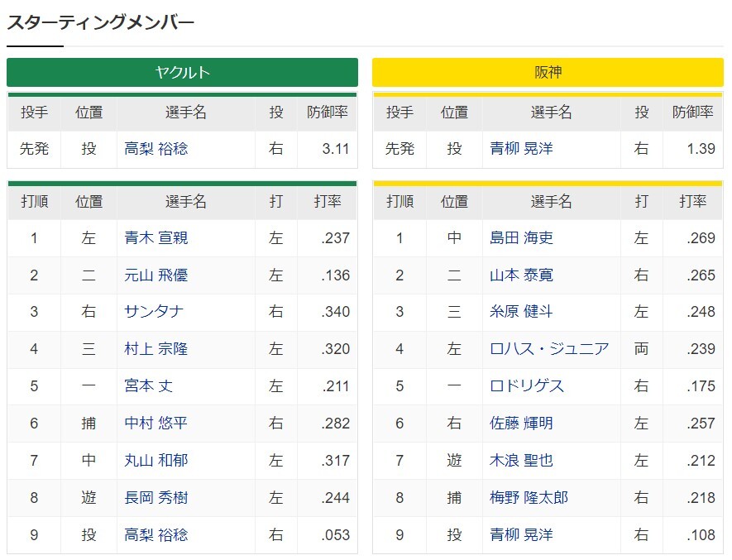
Task: Click 島田 海吏 leadoff batter link
Action: coord(521,237)
